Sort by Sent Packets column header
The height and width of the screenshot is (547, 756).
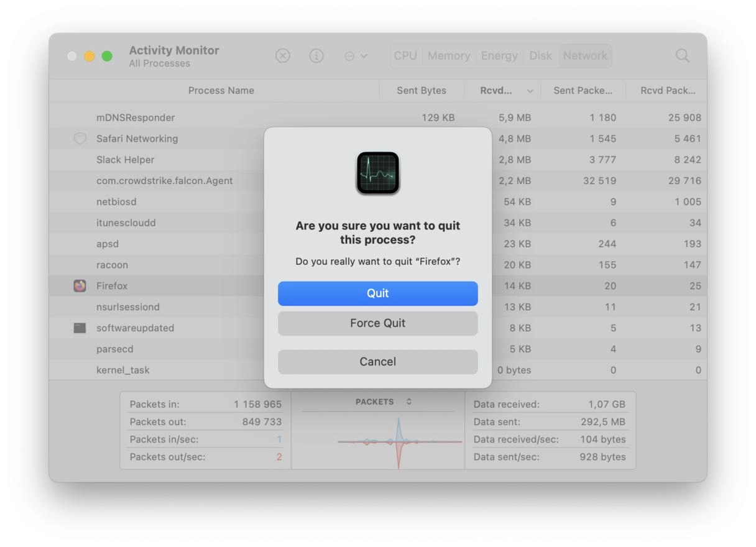tap(583, 91)
